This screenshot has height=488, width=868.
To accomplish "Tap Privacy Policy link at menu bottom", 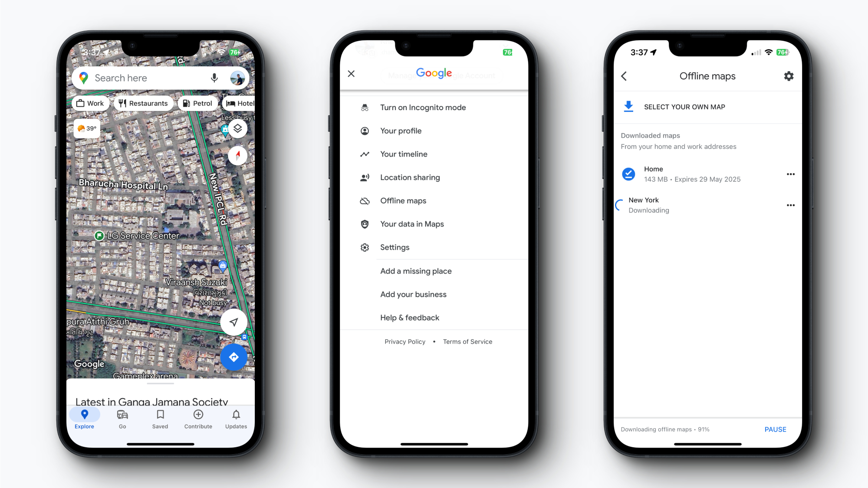I will (405, 341).
